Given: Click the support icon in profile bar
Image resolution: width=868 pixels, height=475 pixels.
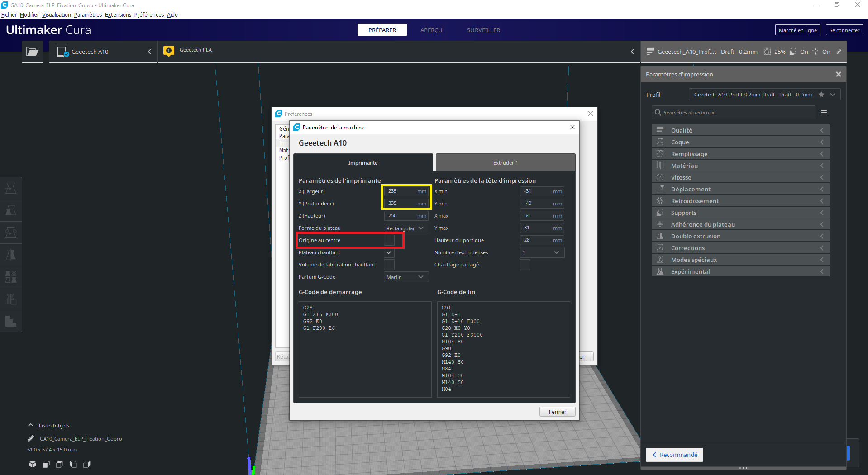Looking at the screenshot, I should point(793,52).
